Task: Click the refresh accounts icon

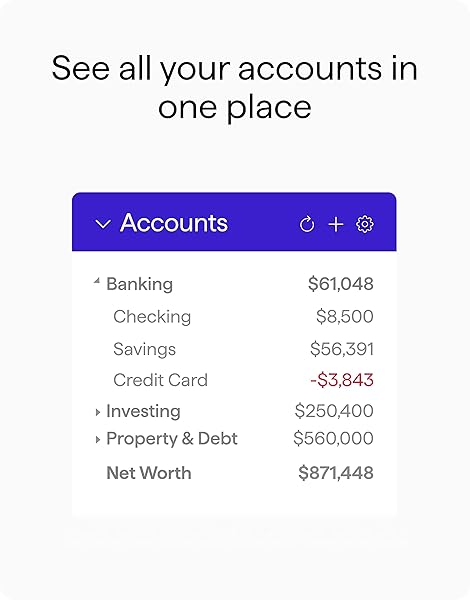Action: (x=307, y=224)
